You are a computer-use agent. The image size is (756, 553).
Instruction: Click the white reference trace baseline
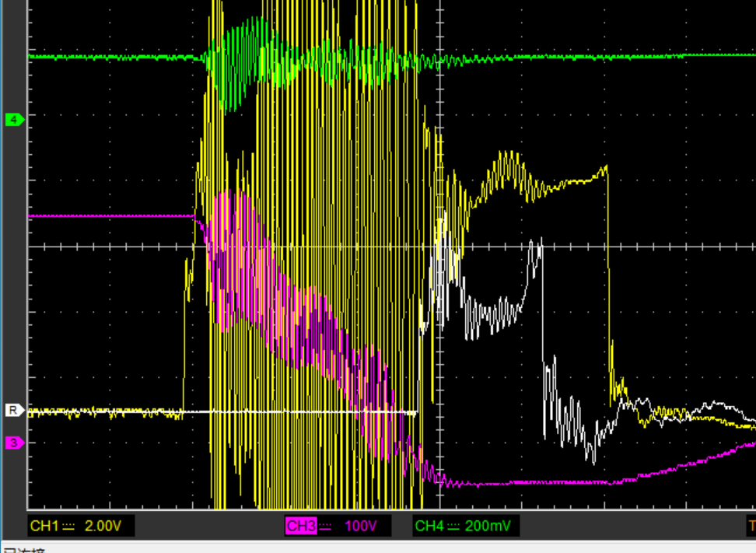(x=299, y=411)
